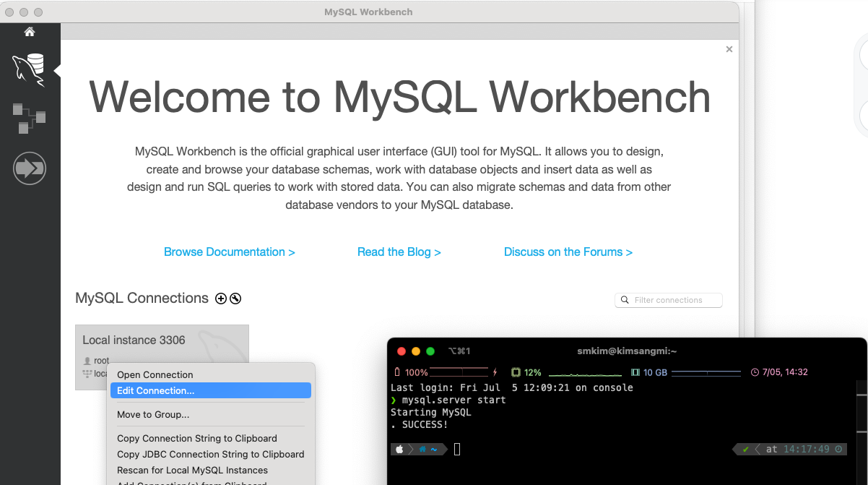Image resolution: width=868 pixels, height=485 pixels.
Task: Click the 14:17:49 time in terminal prompt
Action: (x=807, y=449)
